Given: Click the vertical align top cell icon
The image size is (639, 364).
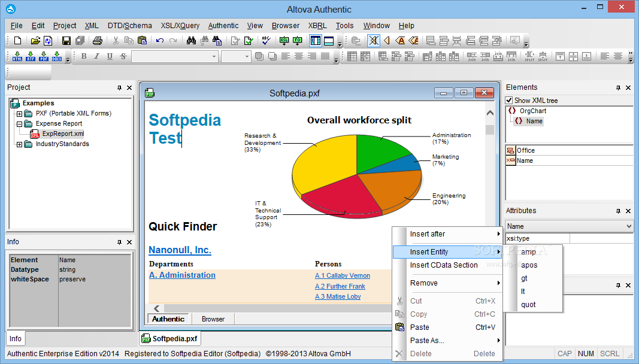Looking at the screenshot, I should [561, 56].
